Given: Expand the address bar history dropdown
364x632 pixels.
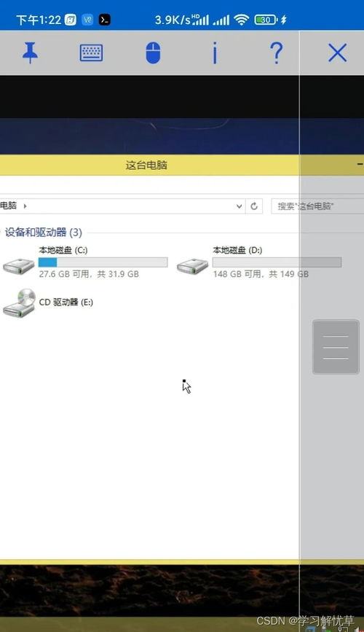Looking at the screenshot, I should point(239,206).
